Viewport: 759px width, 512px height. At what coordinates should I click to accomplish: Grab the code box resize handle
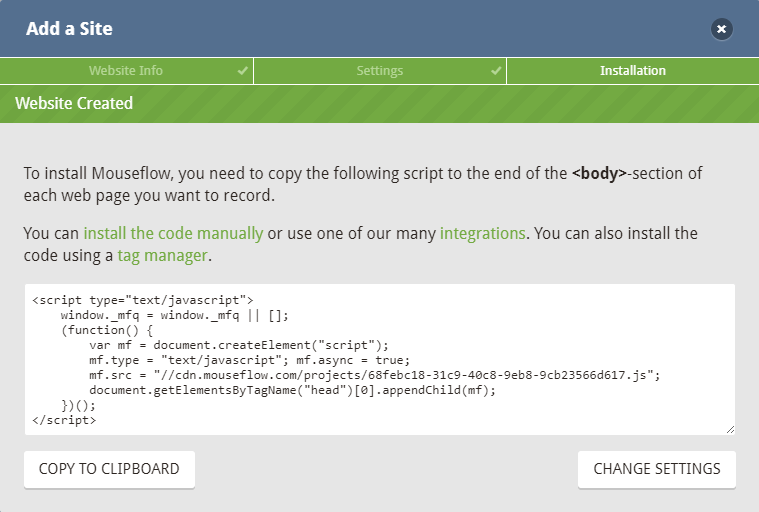click(730, 430)
